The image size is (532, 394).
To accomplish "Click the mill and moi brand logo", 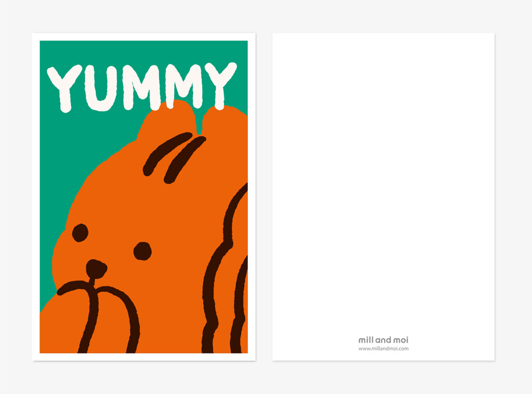I will pyautogui.click(x=384, y=340).
